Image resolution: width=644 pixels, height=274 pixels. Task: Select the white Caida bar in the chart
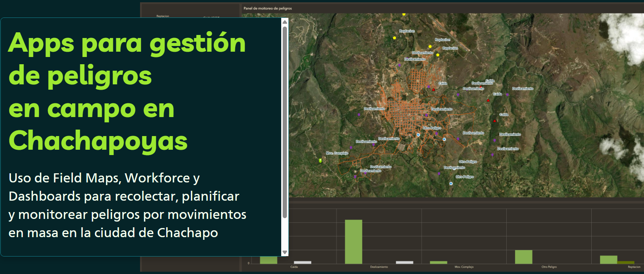point(302,262)
